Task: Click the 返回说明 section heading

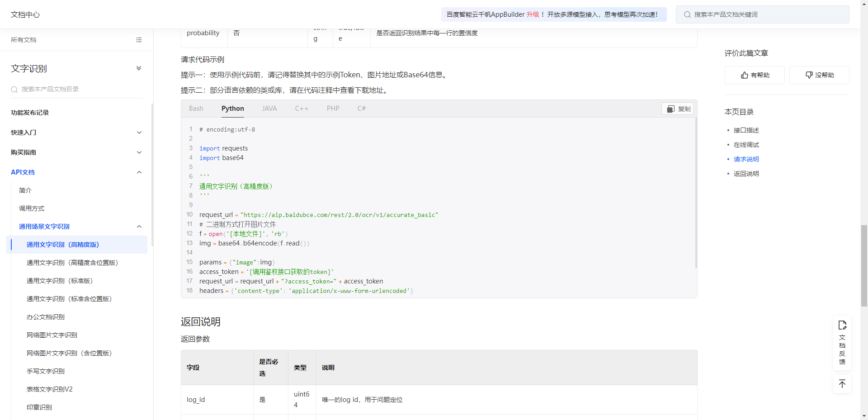Action: click(201, 322)
